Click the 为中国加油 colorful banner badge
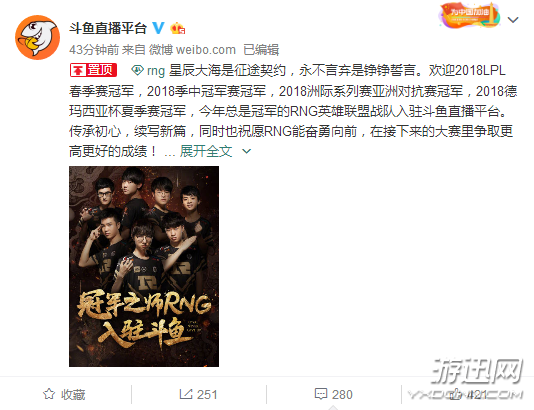 tap(470, 15)
